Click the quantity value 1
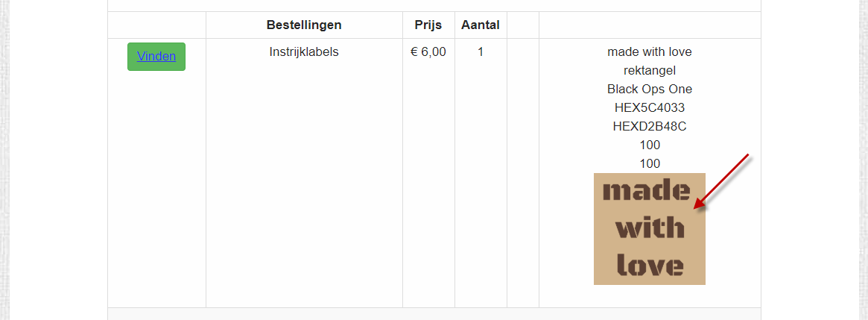The height and width of the screenshot is (320, 868). (x=481, y=52)
